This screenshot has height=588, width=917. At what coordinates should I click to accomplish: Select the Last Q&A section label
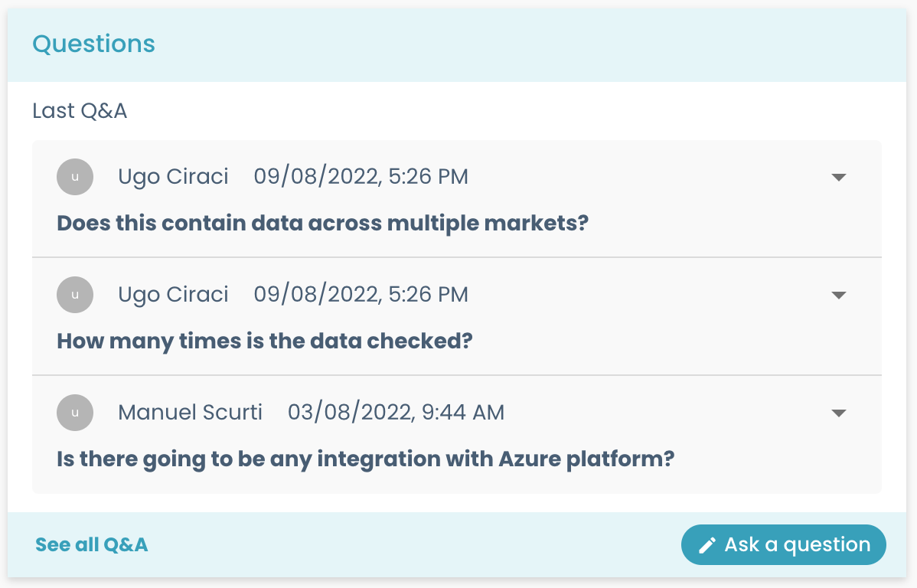[80, 110]
